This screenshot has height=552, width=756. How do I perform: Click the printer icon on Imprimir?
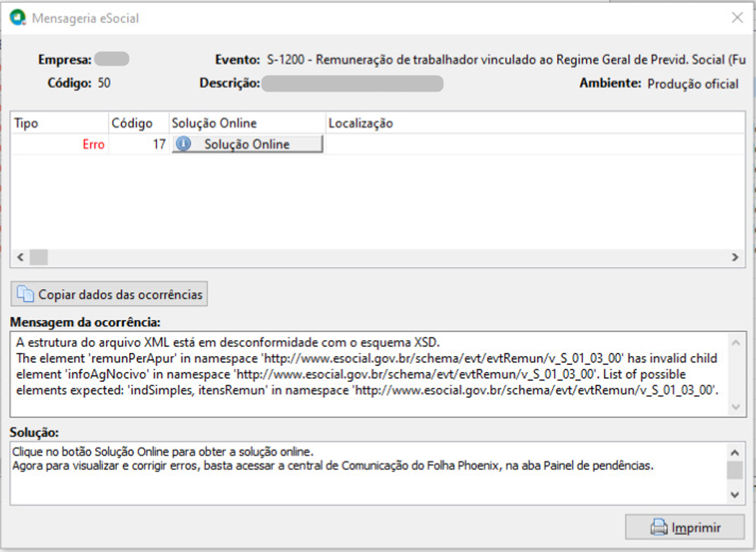click(x=659, y=527)
